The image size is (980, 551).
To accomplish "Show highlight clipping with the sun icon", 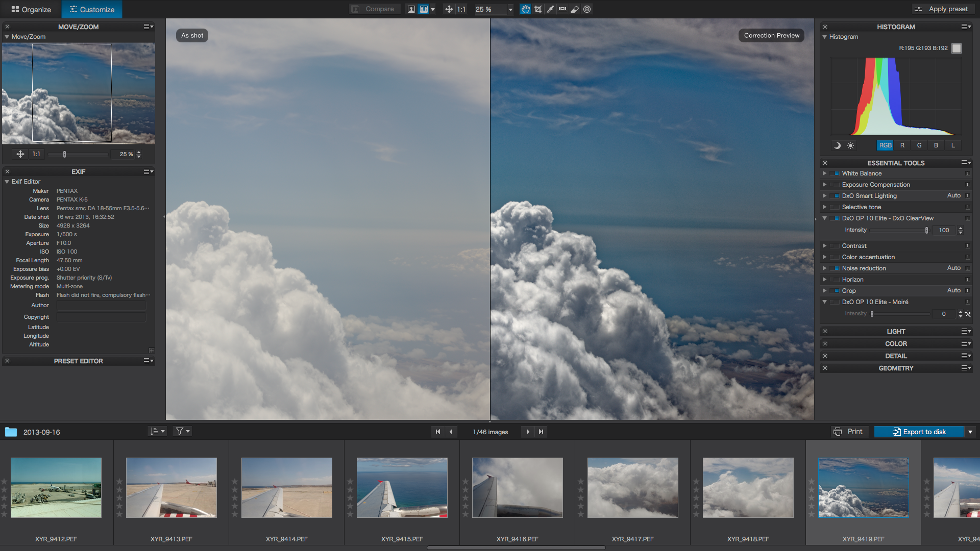I will pos(850,145).
